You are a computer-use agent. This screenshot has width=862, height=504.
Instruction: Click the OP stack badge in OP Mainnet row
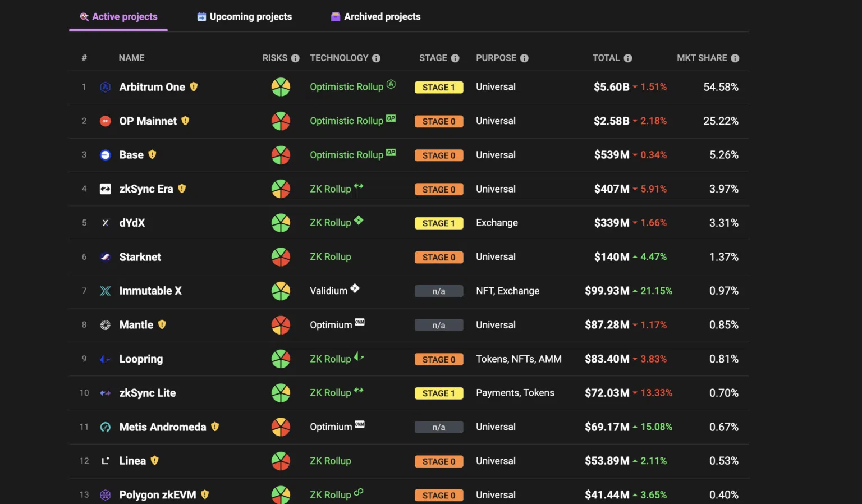[x=391, y=118]
